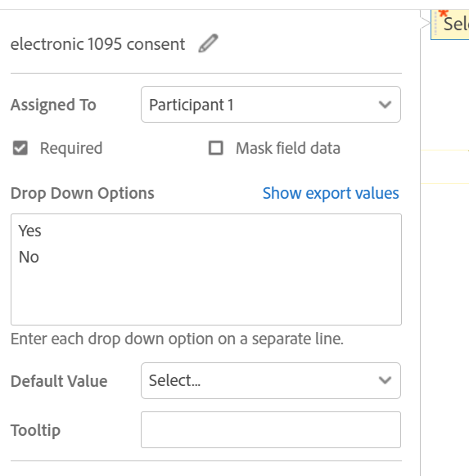Image resolution: width=469 pixels, height=476 pixels.
Task: Select the 'Yes' option line
Action: tap(29, 231)
